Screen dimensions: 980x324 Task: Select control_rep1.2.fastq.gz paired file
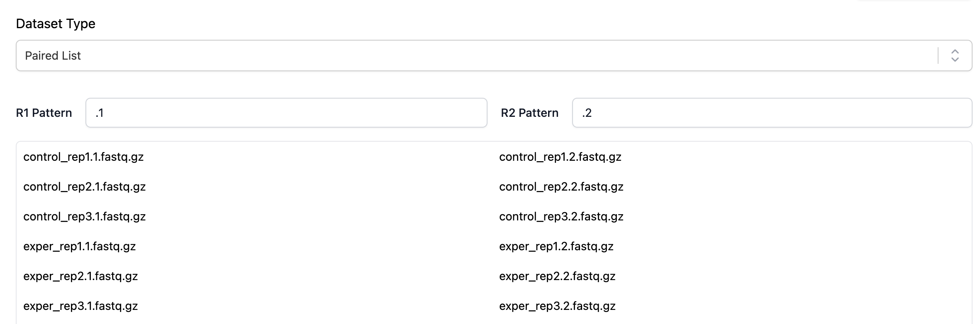560,157
